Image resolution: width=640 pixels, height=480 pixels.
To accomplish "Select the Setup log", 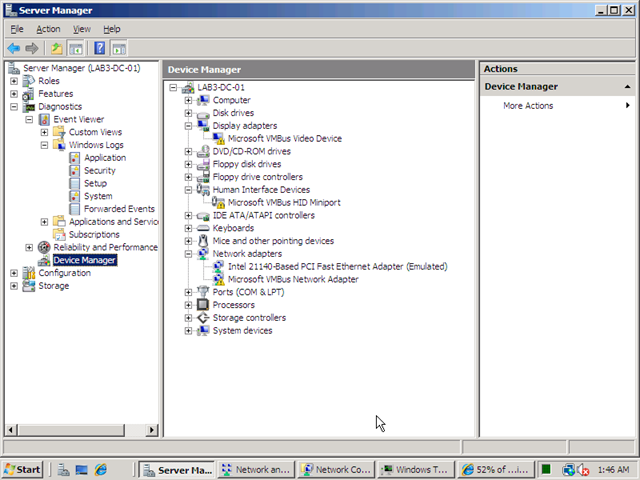I will [95, 183].
